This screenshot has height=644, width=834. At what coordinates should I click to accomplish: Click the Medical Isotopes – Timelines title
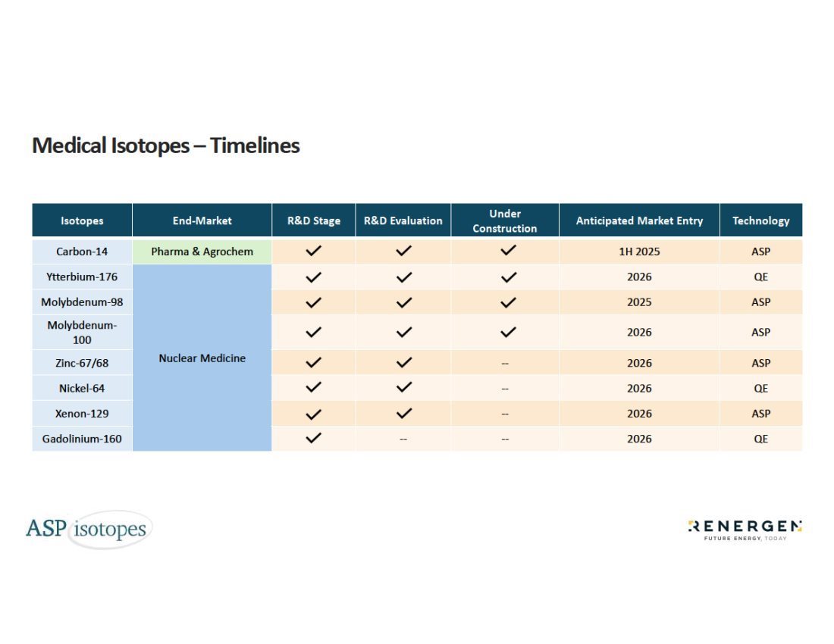coord(166,145)
